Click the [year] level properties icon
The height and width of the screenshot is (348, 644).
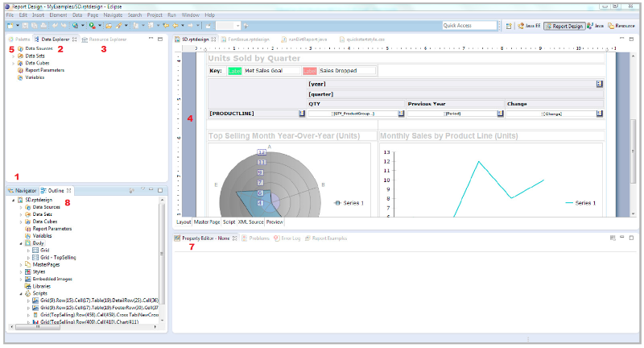point(600,84)
